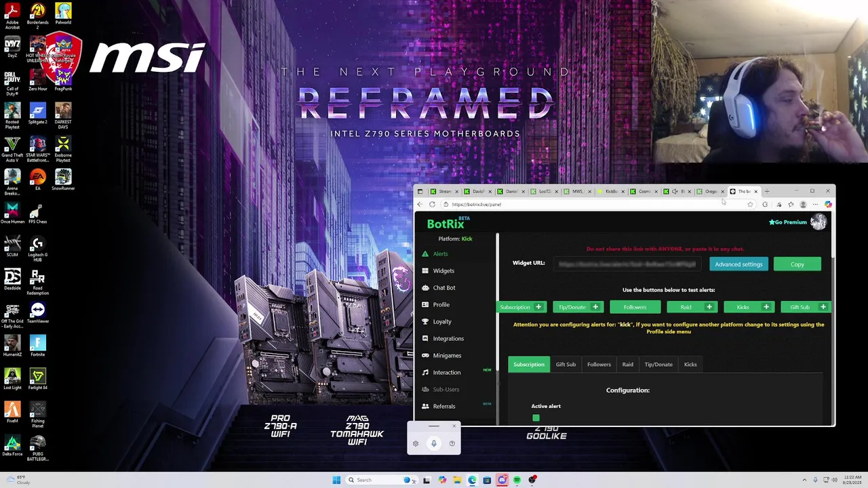868x488 pixels.
Task: Click the microphone in voice typing popup
Action: click(x=434, y=443)
